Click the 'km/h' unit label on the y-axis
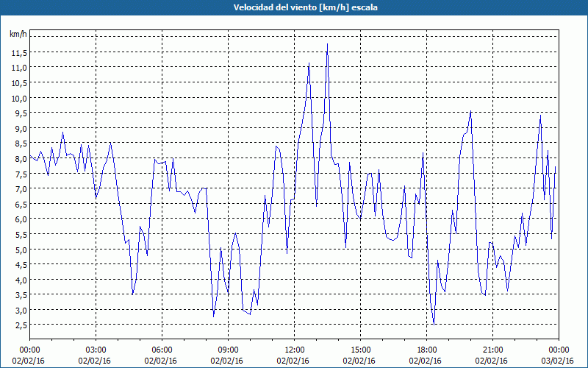 click(x=18, y=34)
